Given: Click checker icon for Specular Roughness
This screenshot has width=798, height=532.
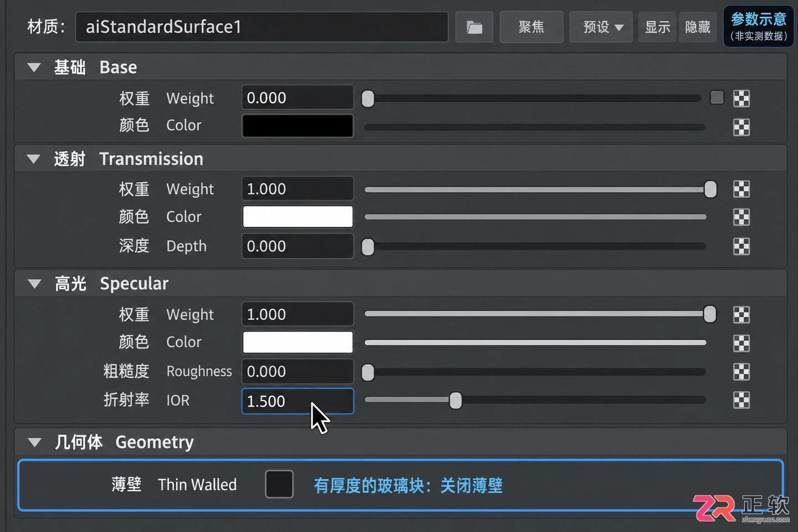Looking at the screenshot, I should tap(741, 371).
